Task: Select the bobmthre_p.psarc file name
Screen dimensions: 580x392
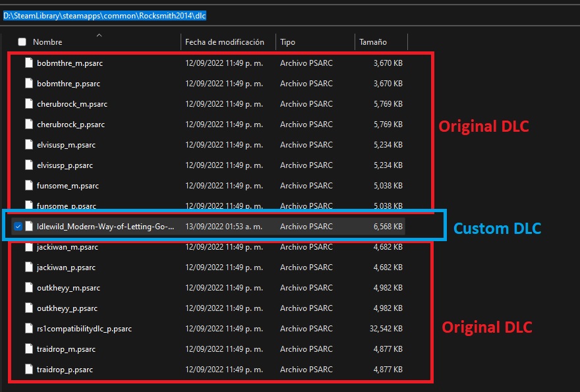Action: click(68, 84)
